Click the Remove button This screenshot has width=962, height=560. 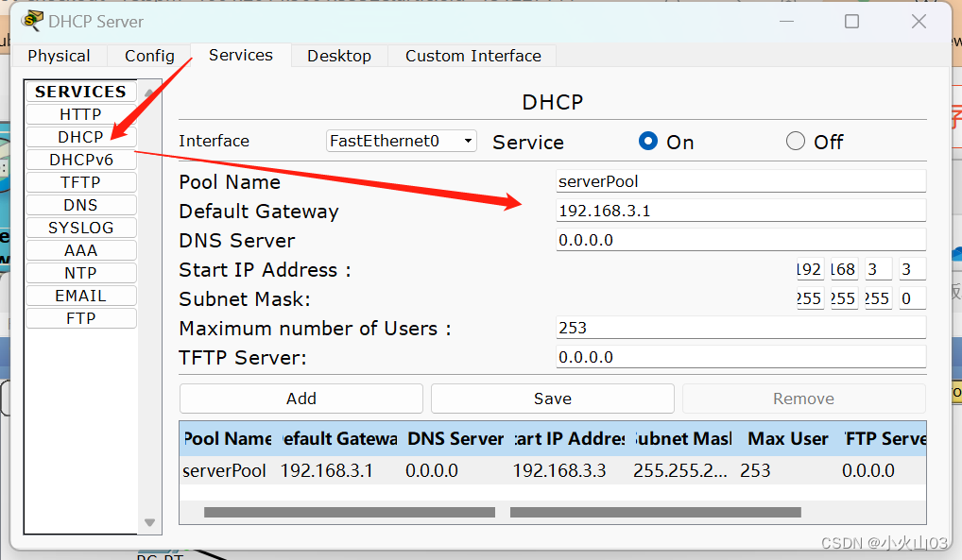tap(803, 399)
